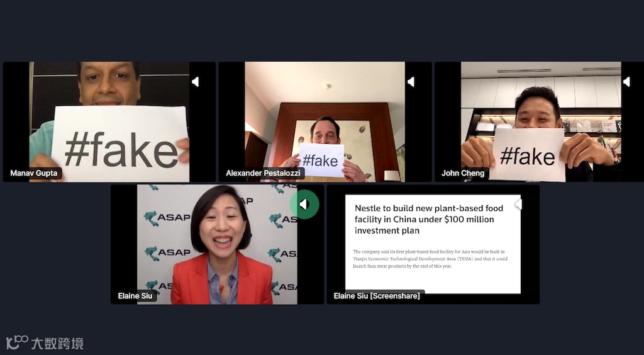Select John Cheng's video tile
The height and width of the screenshot is (355, 644).
pos(539,121)
